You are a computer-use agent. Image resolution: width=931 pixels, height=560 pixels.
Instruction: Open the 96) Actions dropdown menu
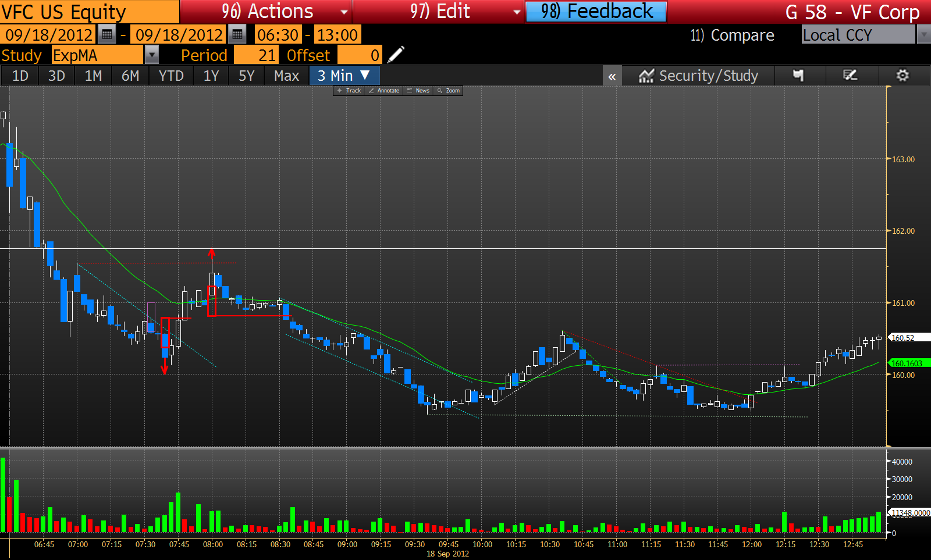click(266, 12)
